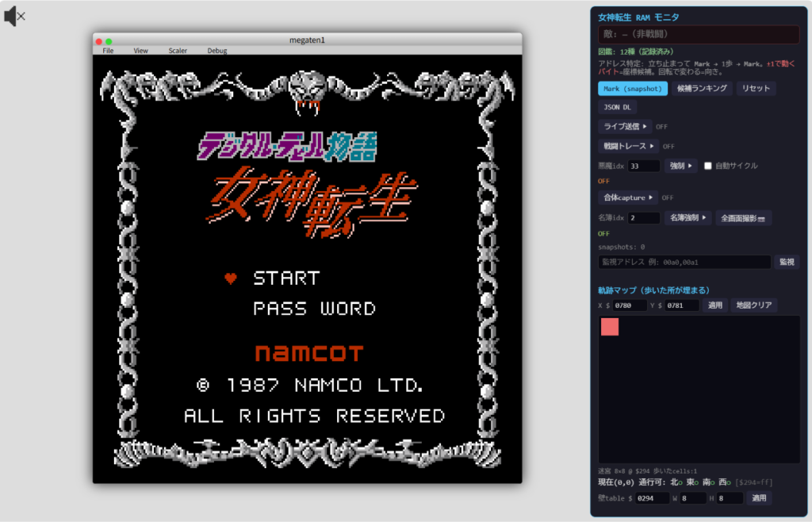
Task: Toggle the 名簿強制 roster force button
Action: 688,218
